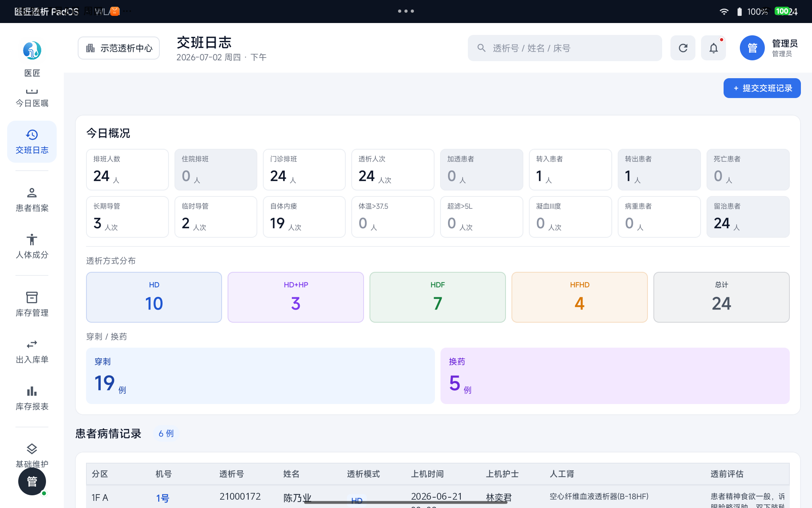
Task: Click the 库存报表 bar chart icon
Action: [x=32, y=391]
